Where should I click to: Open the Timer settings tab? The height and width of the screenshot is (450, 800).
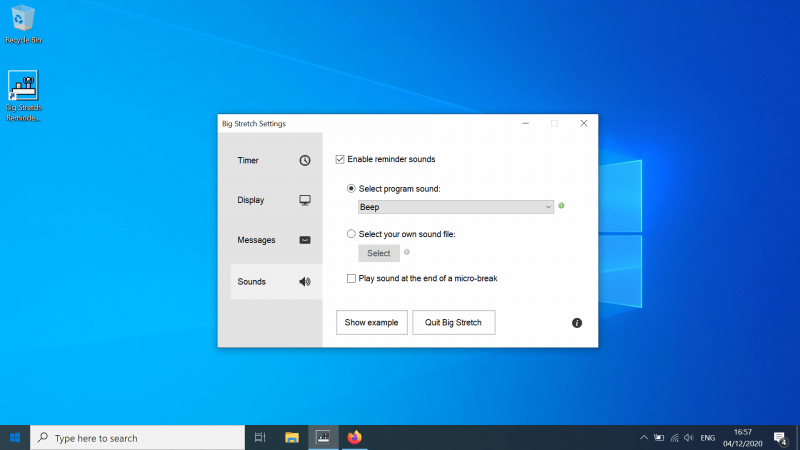pos(276,160)
